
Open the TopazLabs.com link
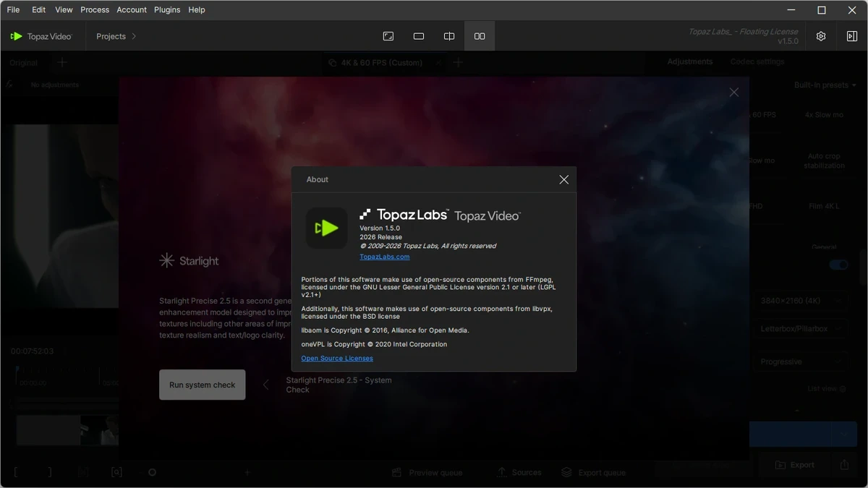[x=385, y=257]
